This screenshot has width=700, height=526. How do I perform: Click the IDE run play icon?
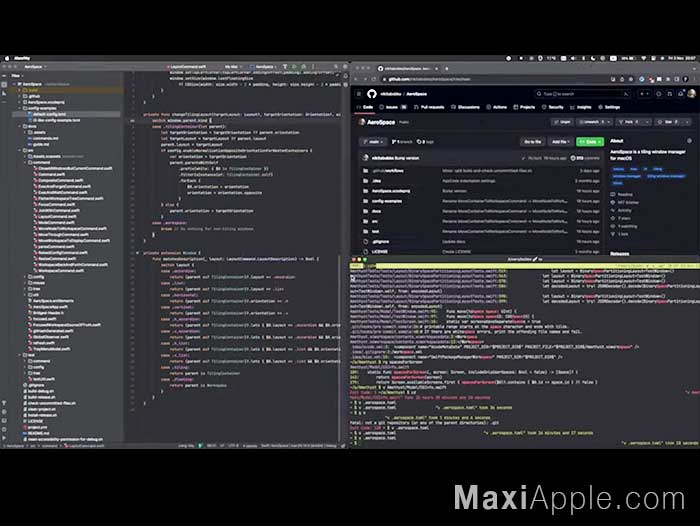294,67
